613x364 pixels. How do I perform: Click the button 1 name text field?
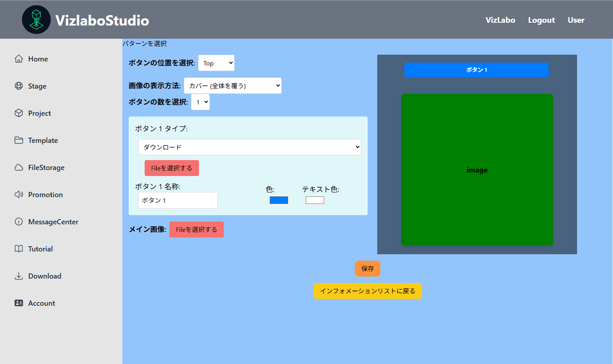[x=178, y=200]
